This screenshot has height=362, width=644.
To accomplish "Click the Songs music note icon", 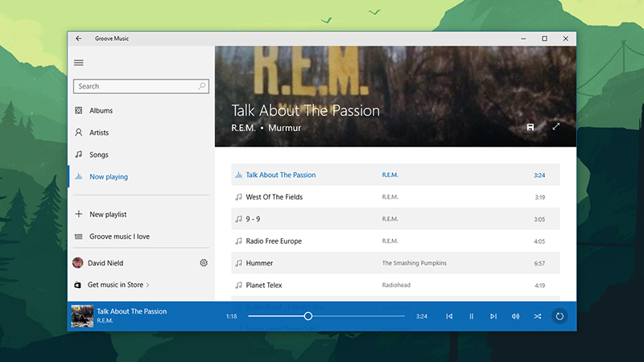I will pyautogui.click(x=78, y=154).
